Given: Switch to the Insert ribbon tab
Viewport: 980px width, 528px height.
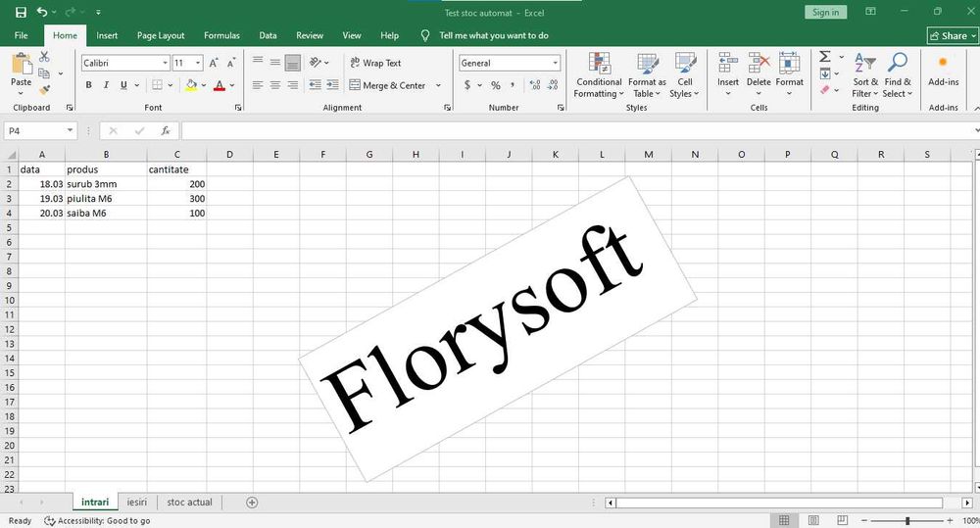Looking at the screenshot, I should [x=107, y=35].
